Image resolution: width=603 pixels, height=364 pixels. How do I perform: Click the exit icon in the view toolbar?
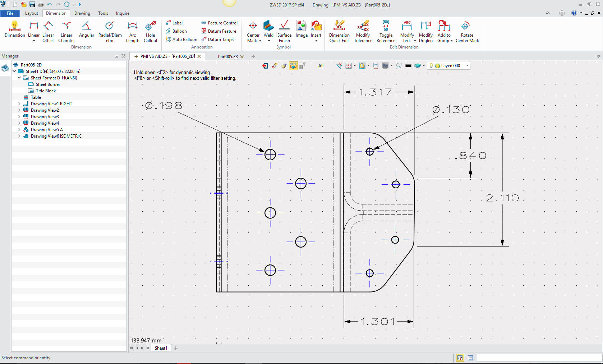click(265, 66)
